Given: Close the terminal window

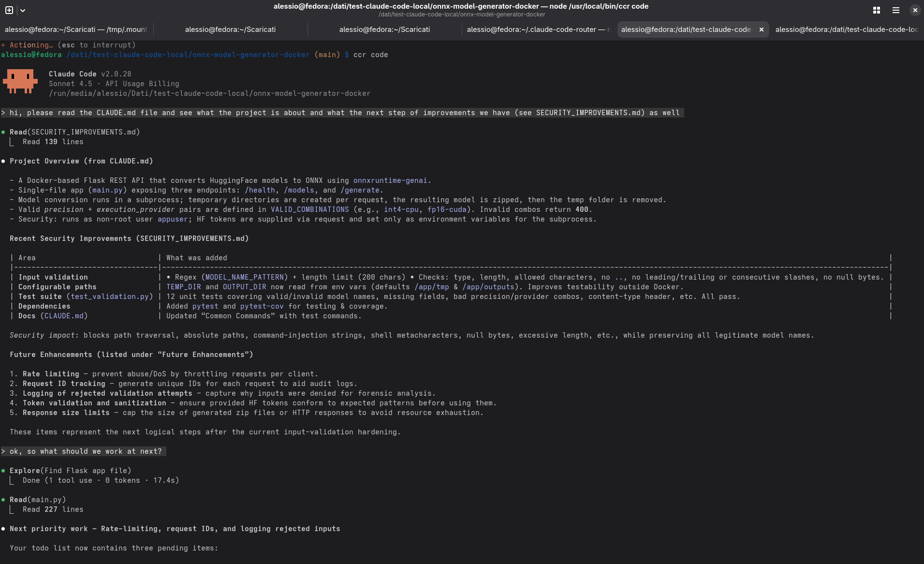Looking at the screenshot, I should tap(915, 10).
